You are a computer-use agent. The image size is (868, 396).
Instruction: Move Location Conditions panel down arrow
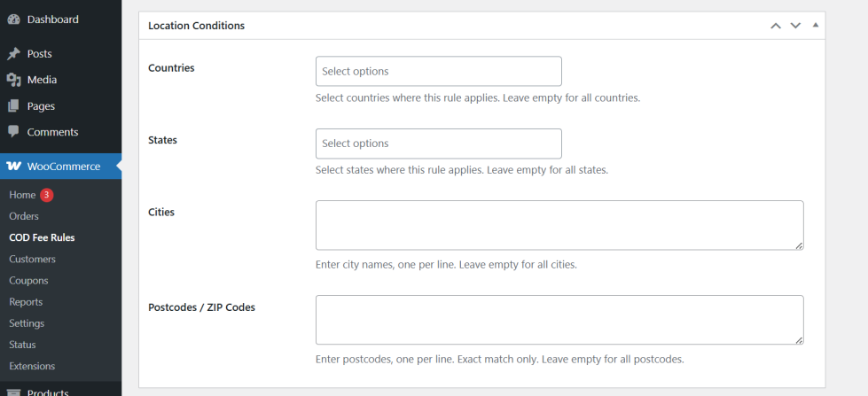(x=795, y=26)
